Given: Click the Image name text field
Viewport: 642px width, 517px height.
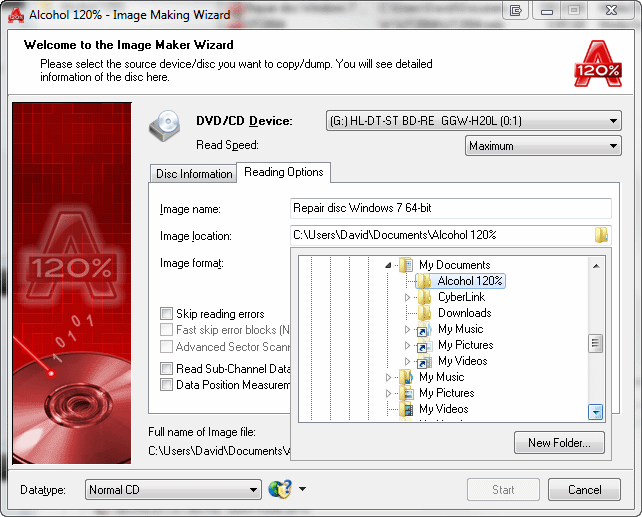Looking at the screenshot, I should click(x=449, y=209).
